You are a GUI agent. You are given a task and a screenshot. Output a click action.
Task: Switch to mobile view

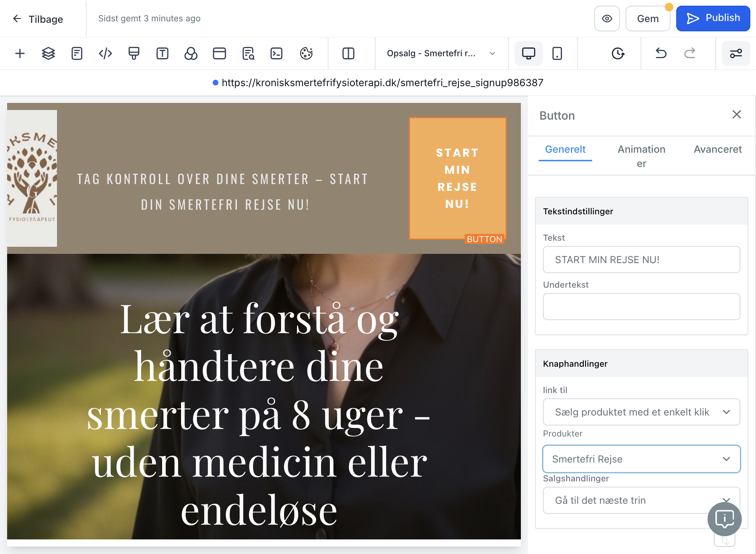557,53
